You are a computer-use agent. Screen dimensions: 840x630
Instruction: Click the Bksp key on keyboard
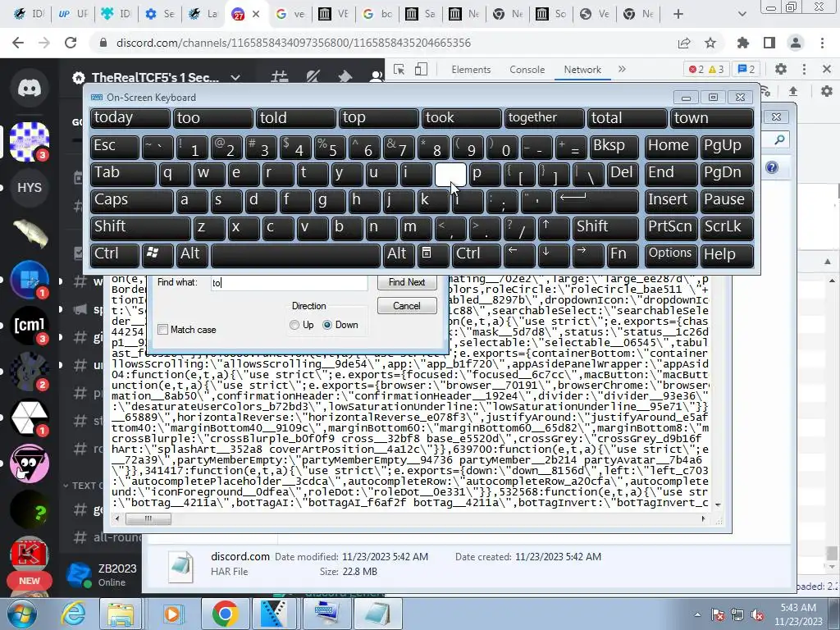coord(614,146)
